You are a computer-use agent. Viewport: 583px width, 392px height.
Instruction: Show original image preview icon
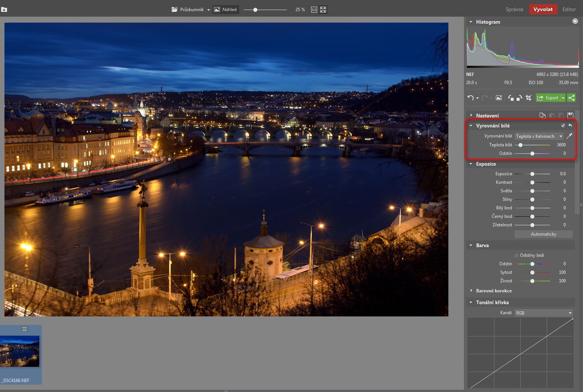coord(499,98)
